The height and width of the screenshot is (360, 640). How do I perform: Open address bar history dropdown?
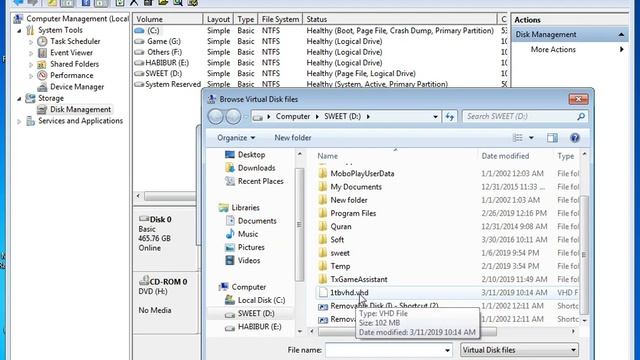coord(435,117)
